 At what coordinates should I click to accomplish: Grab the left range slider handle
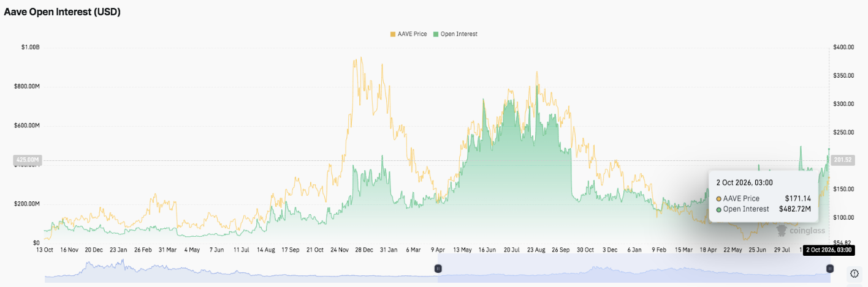(x=438, y=269)
